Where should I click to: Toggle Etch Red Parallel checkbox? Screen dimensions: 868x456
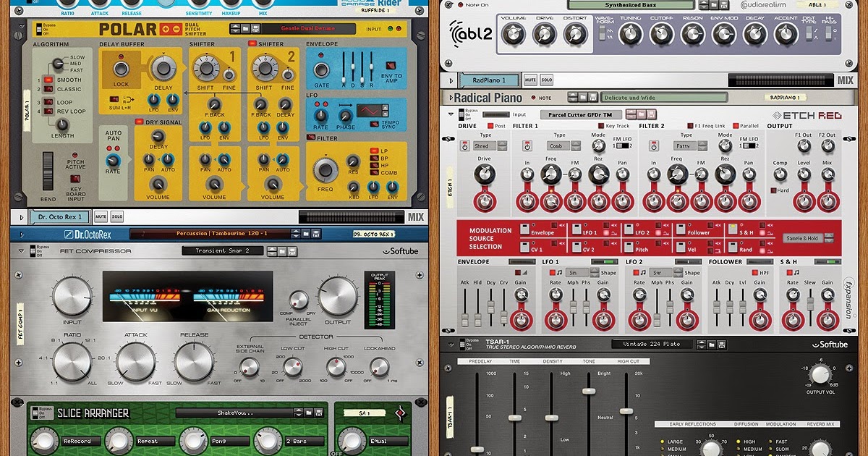[736, 126]
